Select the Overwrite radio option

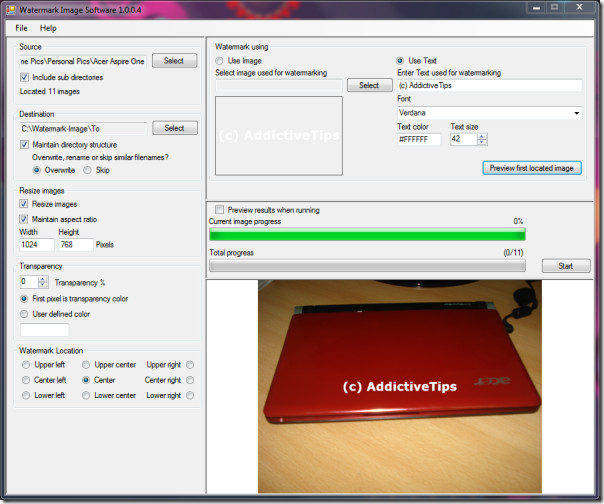pos(36,170)
